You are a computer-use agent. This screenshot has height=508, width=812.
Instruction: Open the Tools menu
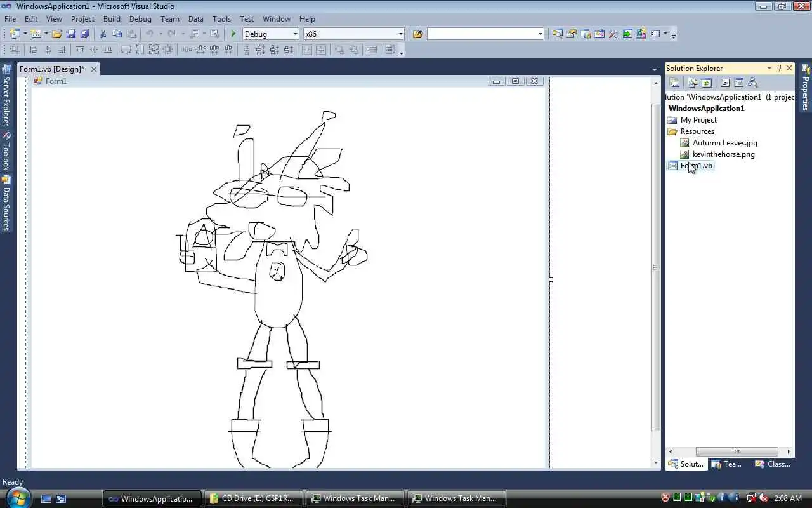[x=222, y=19]
